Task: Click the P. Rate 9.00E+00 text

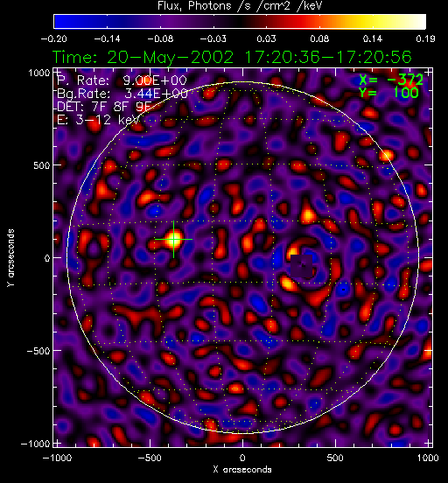Action: click(122, 80)
